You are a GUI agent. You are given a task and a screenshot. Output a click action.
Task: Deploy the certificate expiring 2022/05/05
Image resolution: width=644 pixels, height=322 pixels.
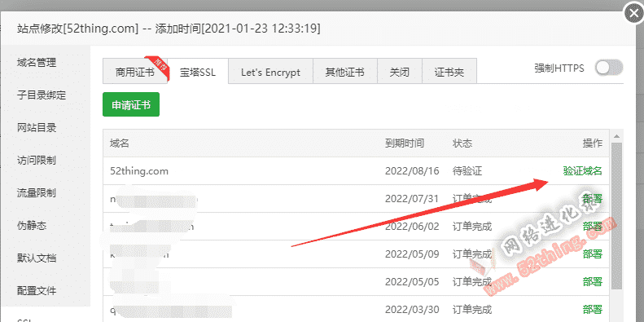(592, 282)
